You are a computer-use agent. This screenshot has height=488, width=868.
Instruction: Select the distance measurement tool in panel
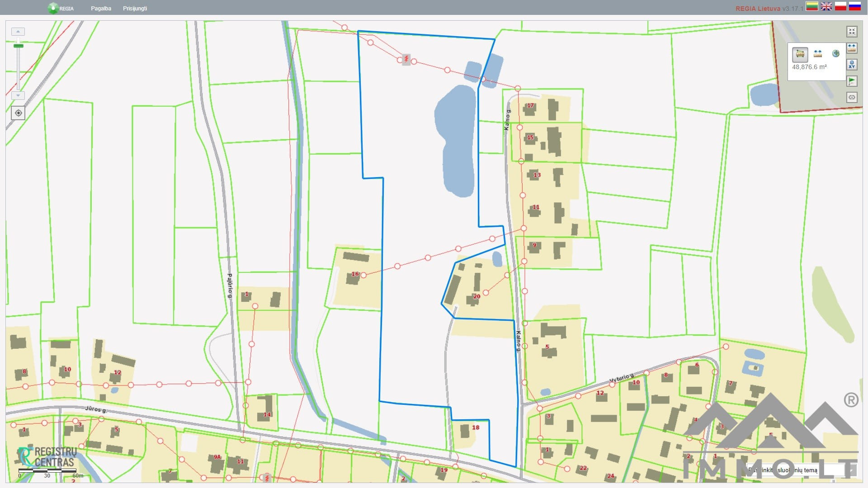point(818,54)
